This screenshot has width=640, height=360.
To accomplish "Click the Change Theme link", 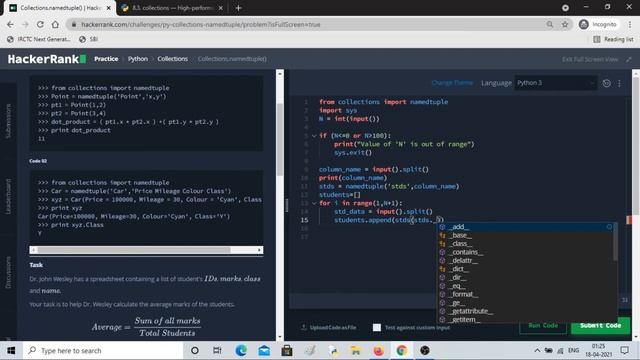I will click(x=452, y=83).
